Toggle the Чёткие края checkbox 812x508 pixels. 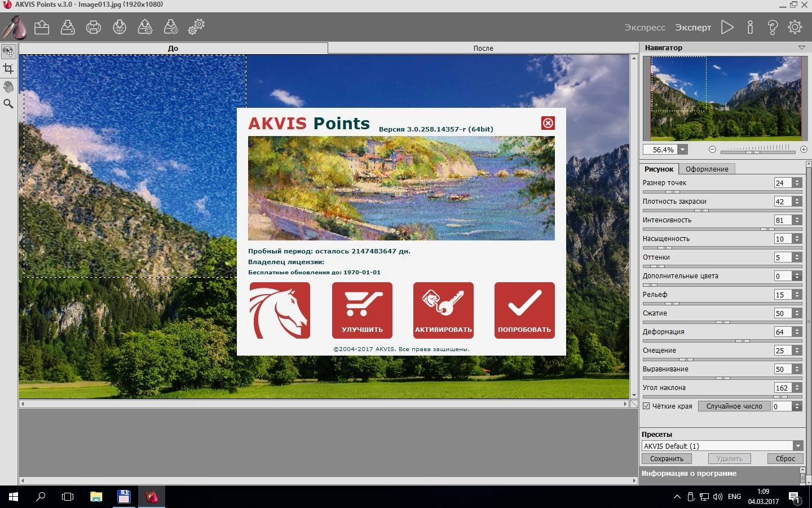[646, 406]
